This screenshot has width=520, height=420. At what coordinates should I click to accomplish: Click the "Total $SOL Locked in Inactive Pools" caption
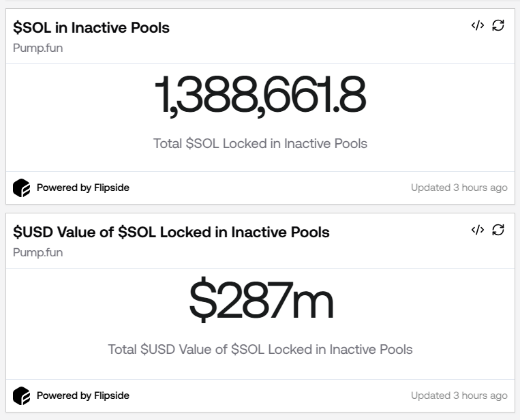(x=260, y=144)
